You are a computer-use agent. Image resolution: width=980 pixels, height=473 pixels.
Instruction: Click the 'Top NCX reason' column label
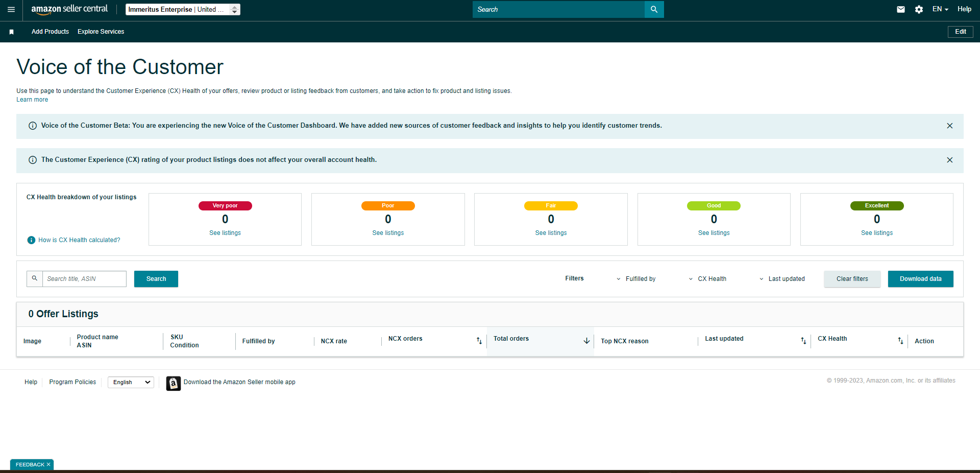(x=625, y=341)
